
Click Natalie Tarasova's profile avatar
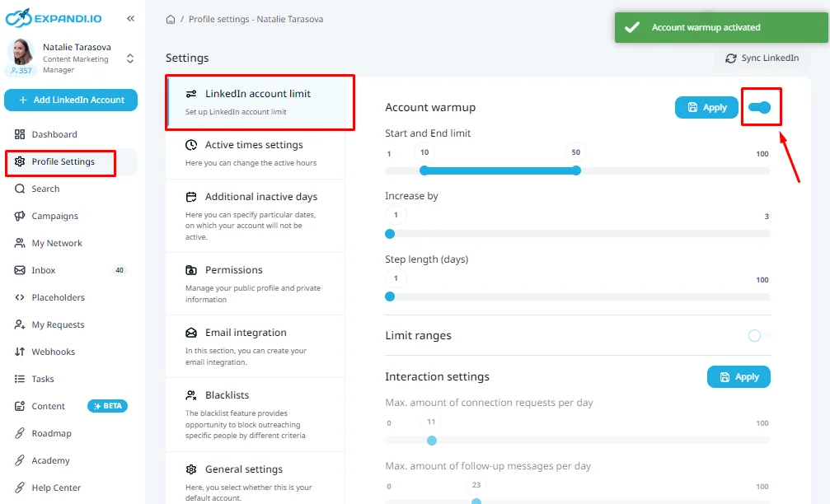pos(21,52)
